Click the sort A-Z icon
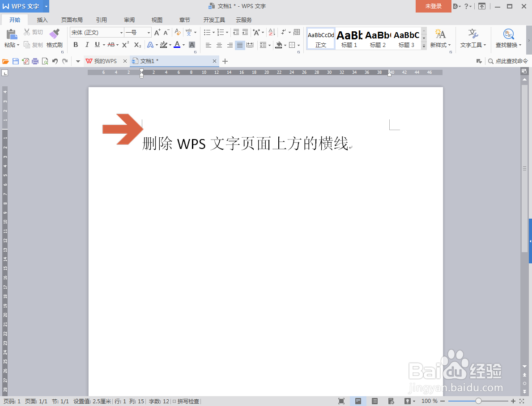Screen dimensions: 532x406 click(x=272, y=32)
